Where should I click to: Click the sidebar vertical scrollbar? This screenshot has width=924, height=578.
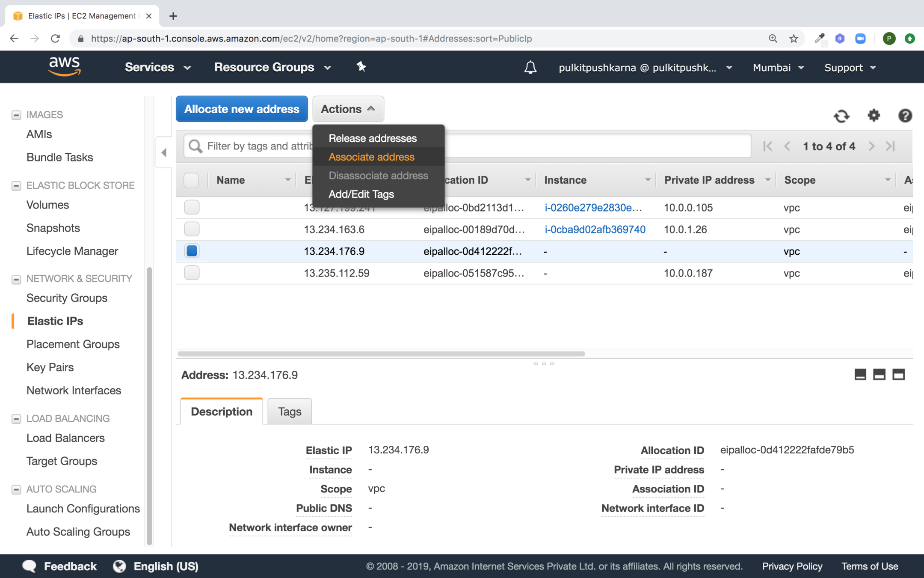[x=149, y=406]
